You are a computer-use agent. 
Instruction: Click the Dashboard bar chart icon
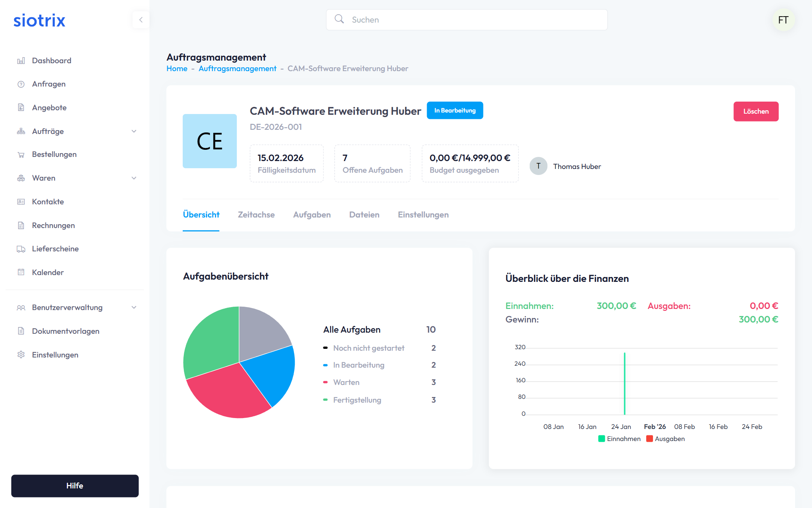click(21, 61)
